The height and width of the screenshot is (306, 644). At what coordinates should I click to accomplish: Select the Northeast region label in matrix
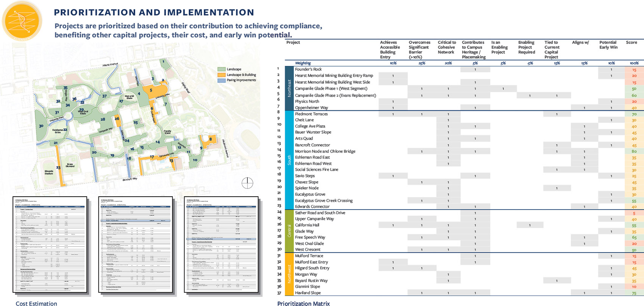[x=289, y=88]
